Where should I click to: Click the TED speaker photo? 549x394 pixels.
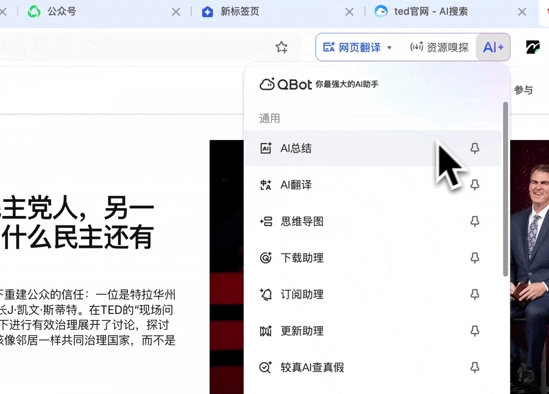[x=529, y=267]
